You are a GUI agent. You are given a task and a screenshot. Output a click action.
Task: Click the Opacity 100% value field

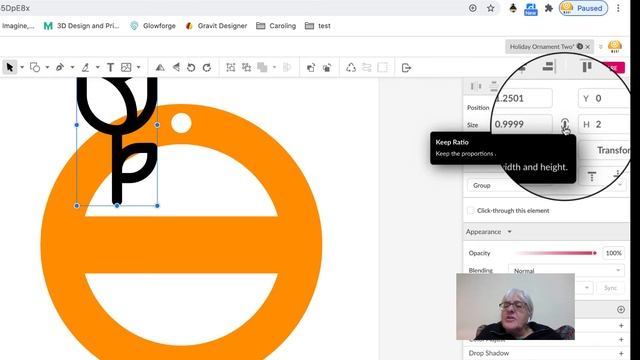pyautogui.click(x=613, y=253)
